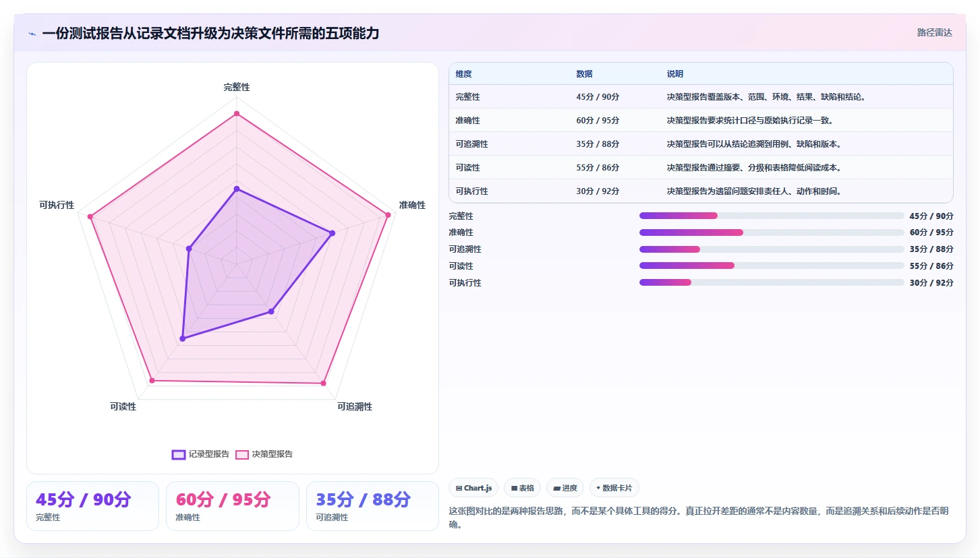Click the 表格 tag chip
Screen dimensions: 980x558
click(x=523, y=488)
